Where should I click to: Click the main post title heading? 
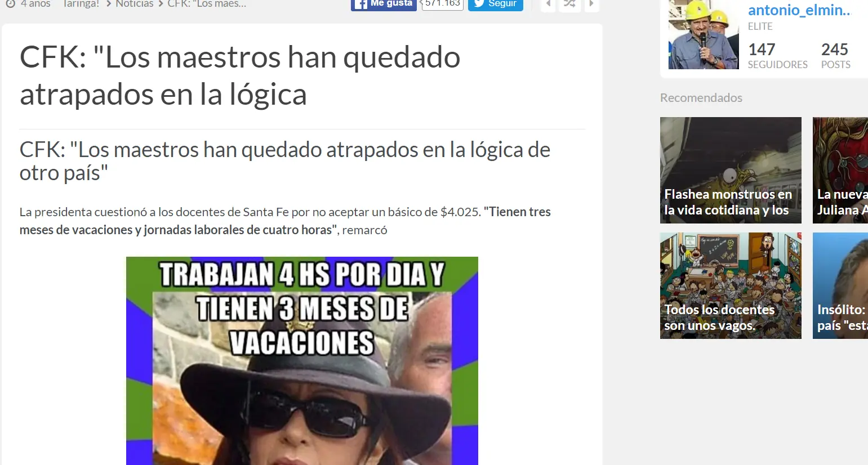[x=240, y=75]
